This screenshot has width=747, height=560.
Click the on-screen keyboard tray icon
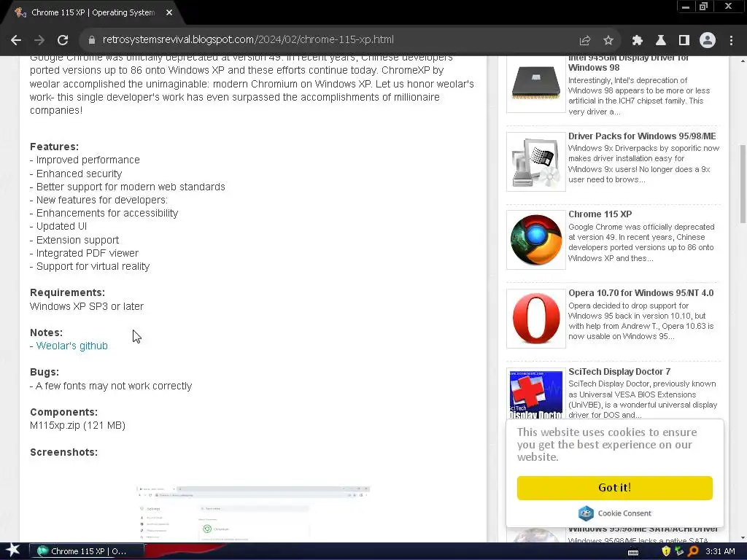pyautogui.click(x=632, y=552)
